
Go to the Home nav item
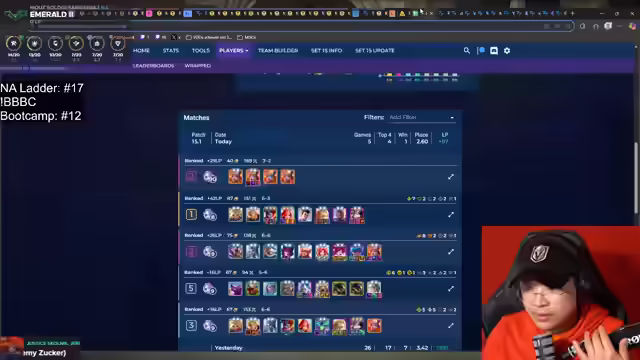click(141, 51)
